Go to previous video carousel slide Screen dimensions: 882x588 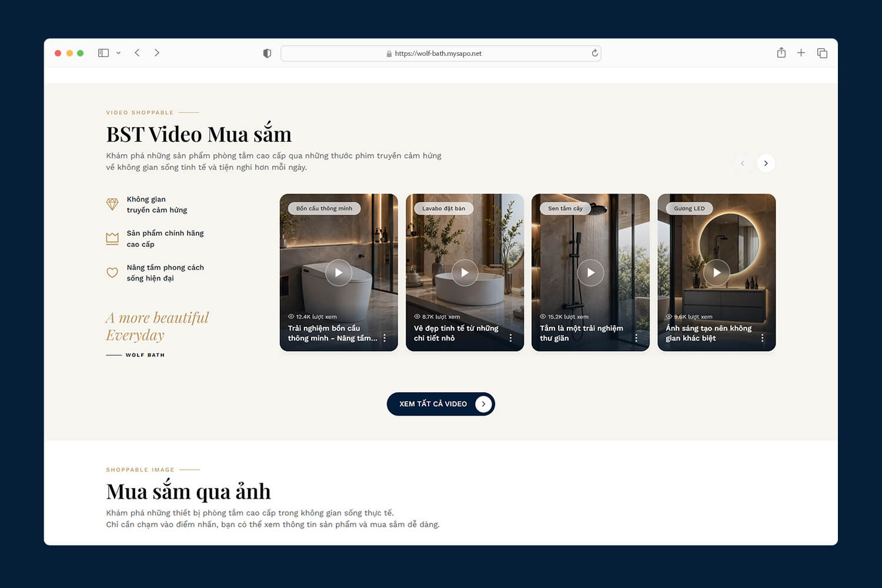(742, 163)
